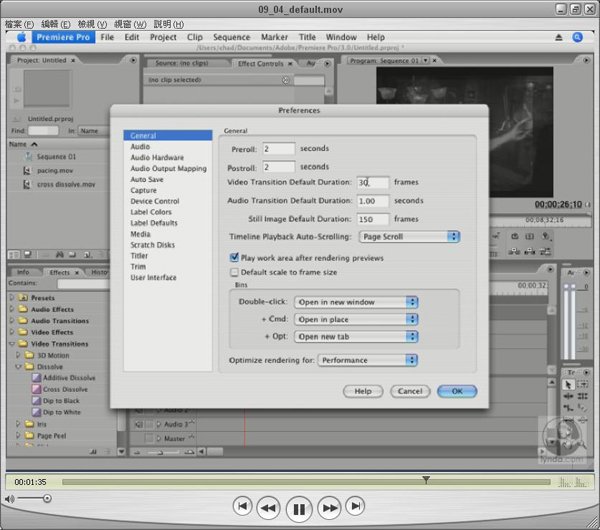Click the eject icon in menu bar
The width and height of the screenshot is (600, 530).
click(x=559, y=37)
